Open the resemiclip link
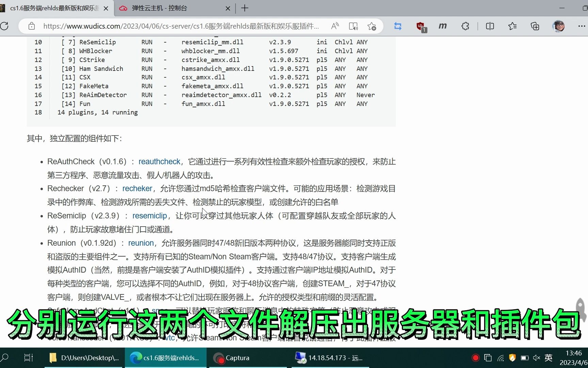 150,216
